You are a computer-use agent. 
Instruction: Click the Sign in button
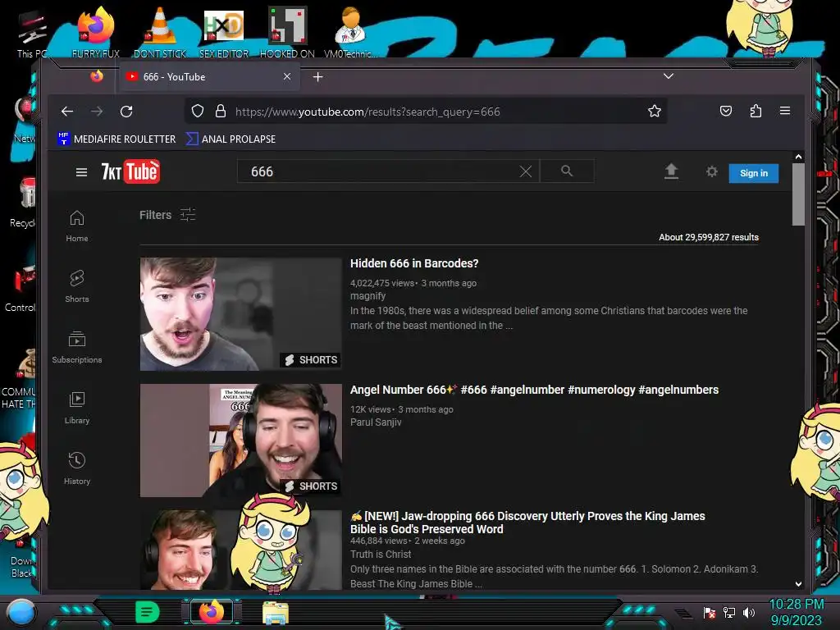tap(753, 173)
